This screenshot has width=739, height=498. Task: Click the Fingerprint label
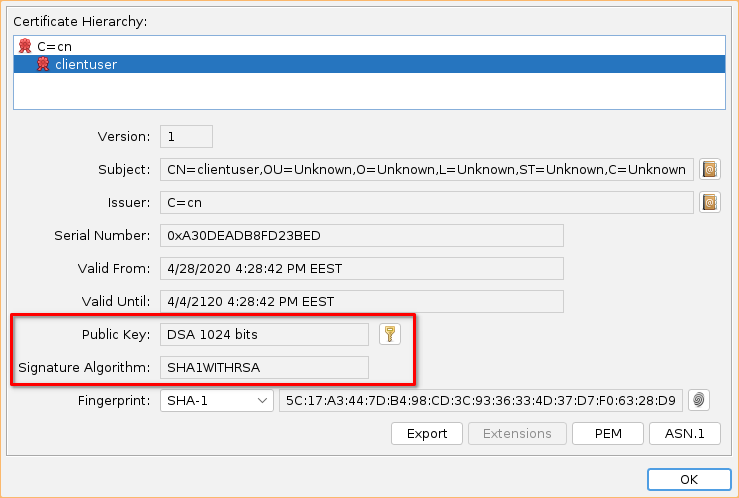pos(114,400)
